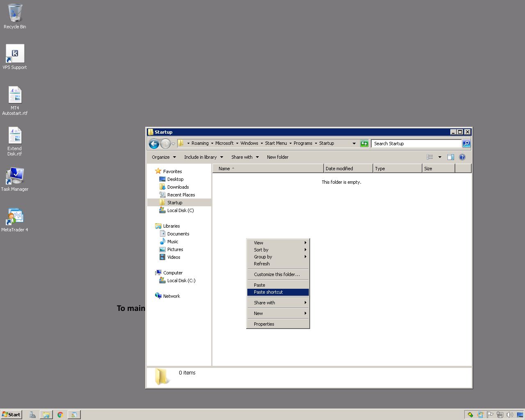Click the Change your view icon

[430, 157]
